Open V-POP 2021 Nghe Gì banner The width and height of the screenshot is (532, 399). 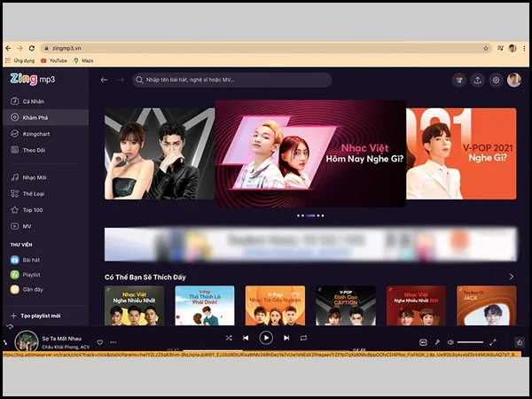(x=461, y=153)
